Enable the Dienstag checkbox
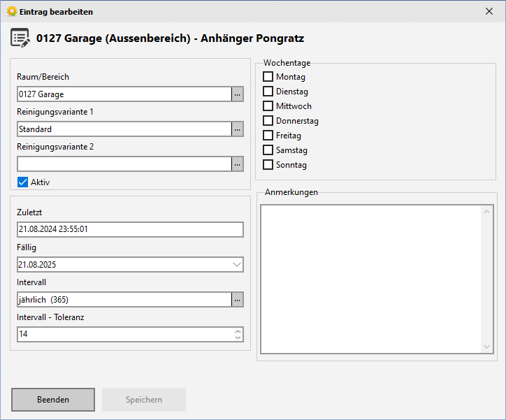The image size is (506, 420). 268,92
